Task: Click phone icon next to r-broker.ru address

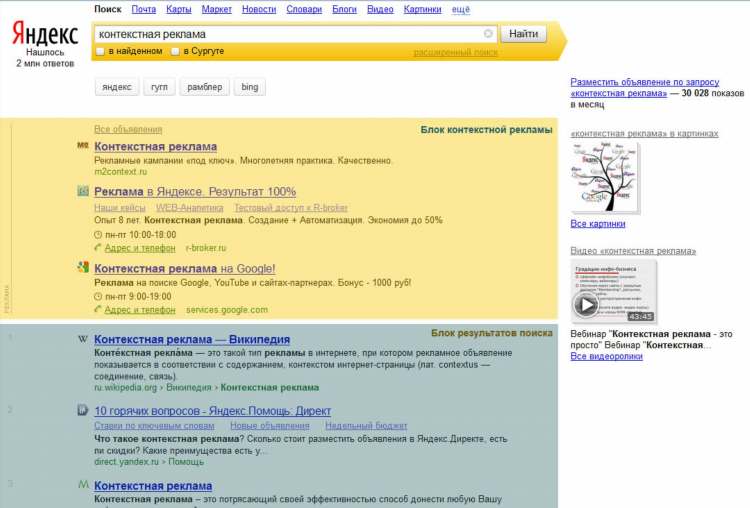Action: tap(98, 247)
